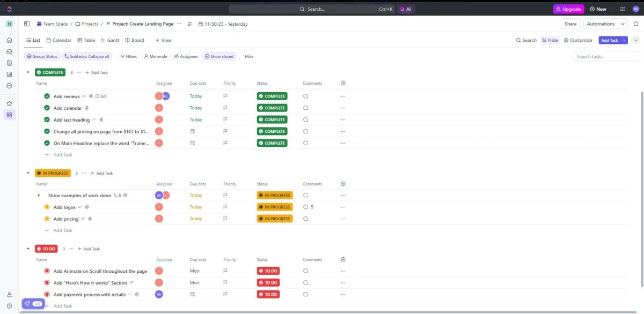Open the Automations dropdown arrow
The height and width of the screenshot is (314, 644).
tap(623, 24)
